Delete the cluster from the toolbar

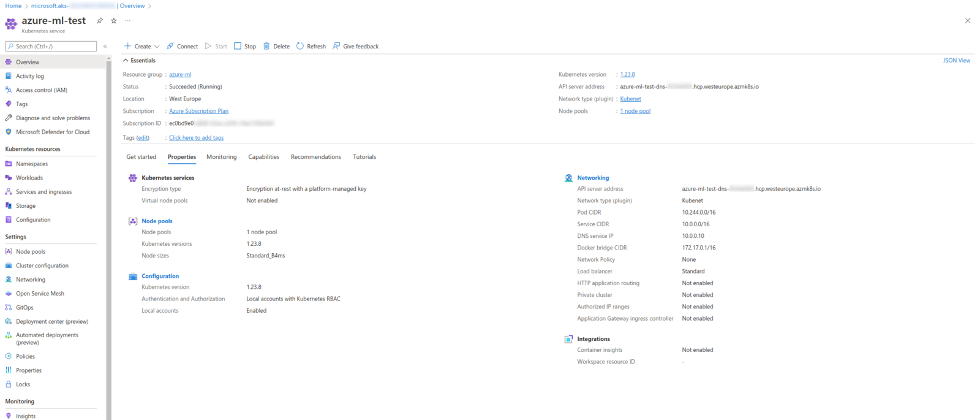[276, 46]
